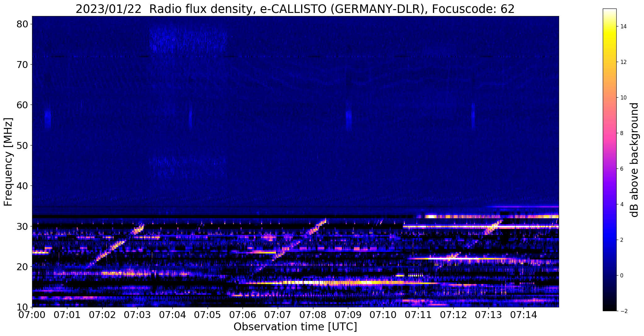
Task: Click the 'dB above background' colorbar label
Action: 635,160
